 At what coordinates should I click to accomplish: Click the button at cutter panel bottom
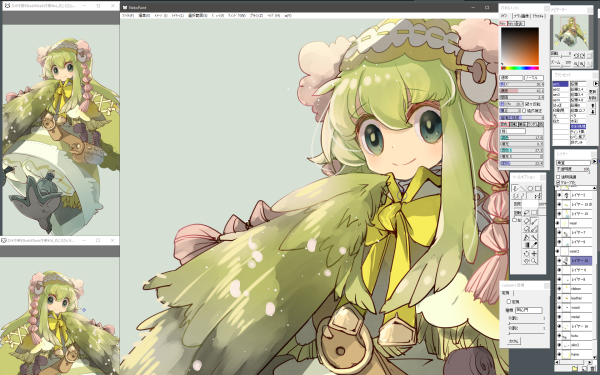514,341
